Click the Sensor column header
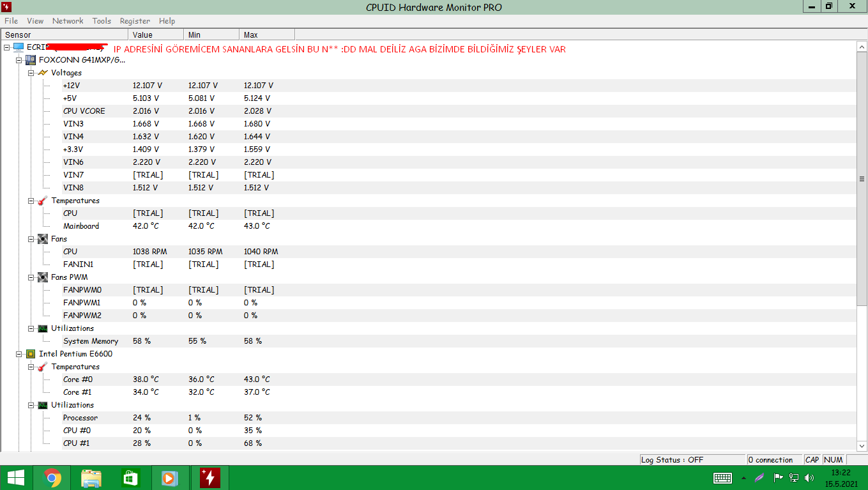The image size is (868, 490). 65,34
